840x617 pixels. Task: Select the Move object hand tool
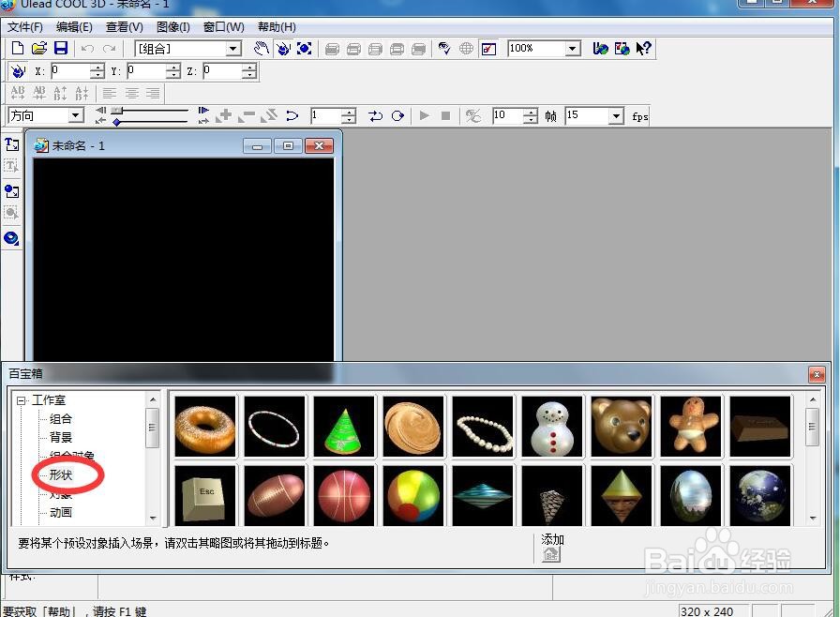tap(262, 49)
